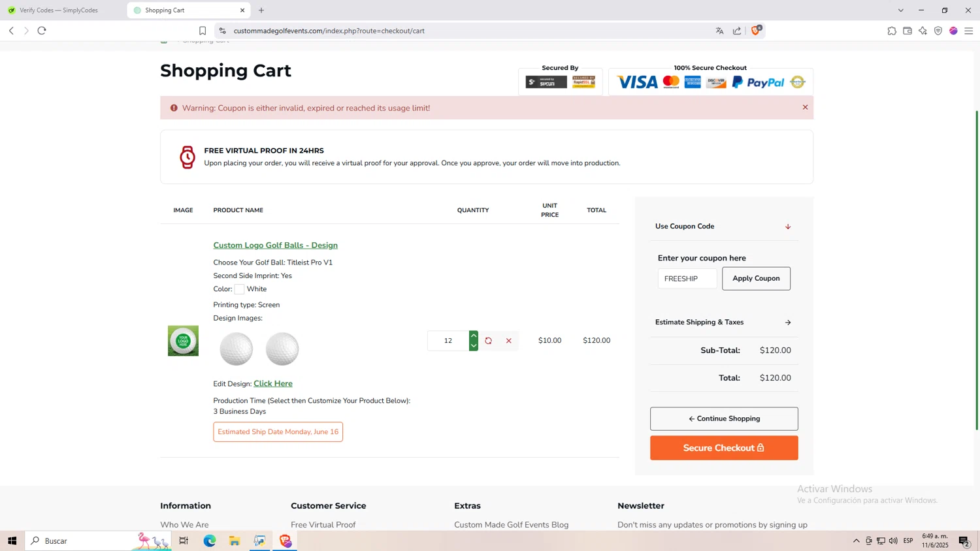The width and height of the screenshot is (980, 551).
Task: Click the Free Virtual Proof footer link
Action: pyautogui.click(x=323, y=525)
